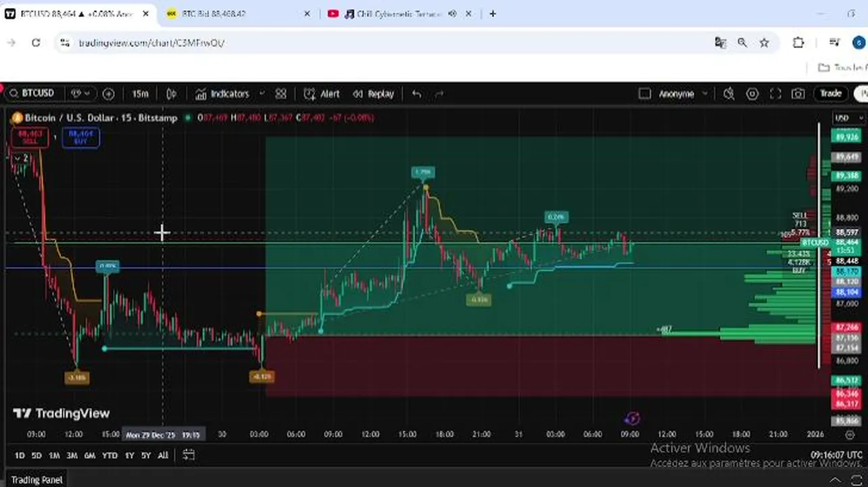Click the red SELL price button
This screenshot has width=868, height=487.
coord(29,137)
